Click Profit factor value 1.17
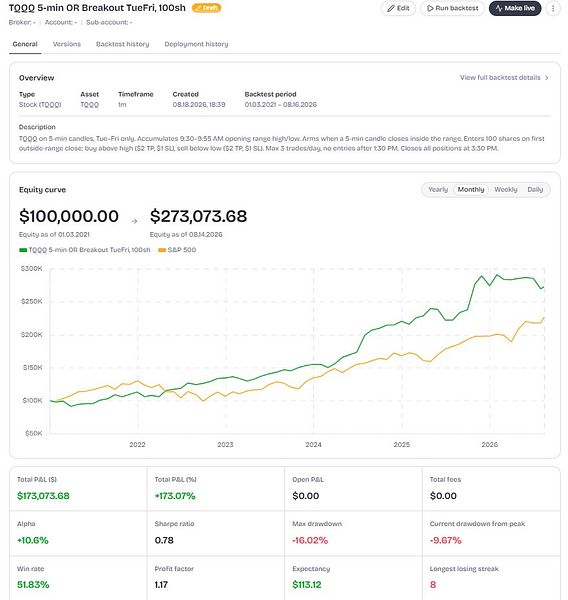 161,585
